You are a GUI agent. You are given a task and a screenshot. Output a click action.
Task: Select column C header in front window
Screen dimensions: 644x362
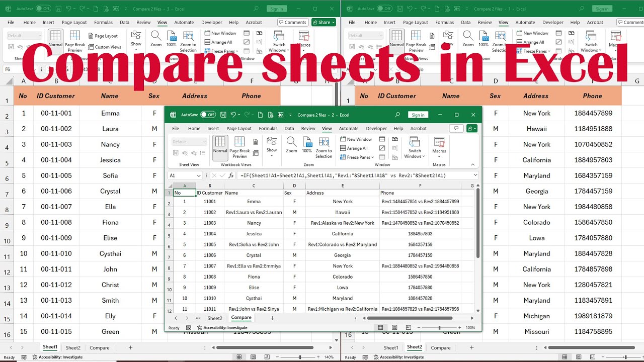(254, 186)
